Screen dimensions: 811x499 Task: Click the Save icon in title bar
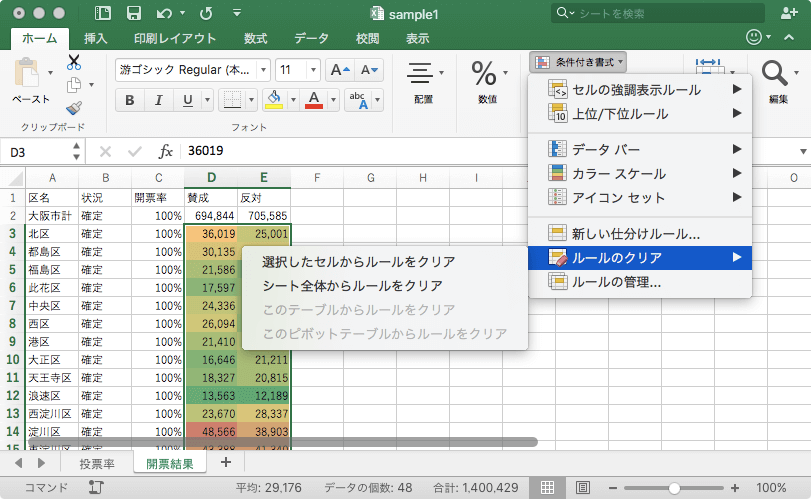pyautogui.click(x=133, y=14)
